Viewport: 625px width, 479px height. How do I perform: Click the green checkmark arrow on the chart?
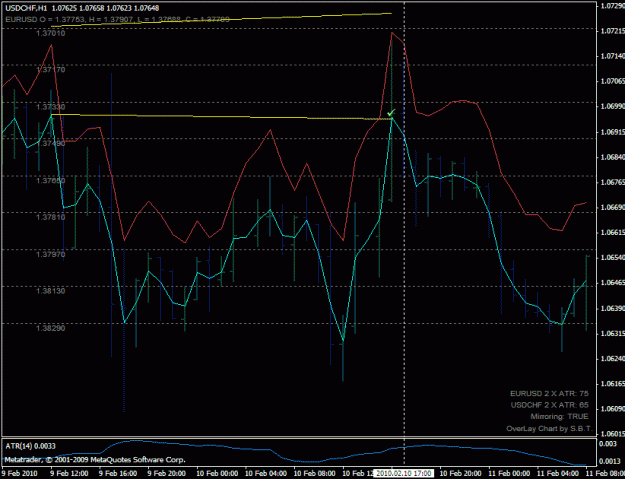click(391, 113)
